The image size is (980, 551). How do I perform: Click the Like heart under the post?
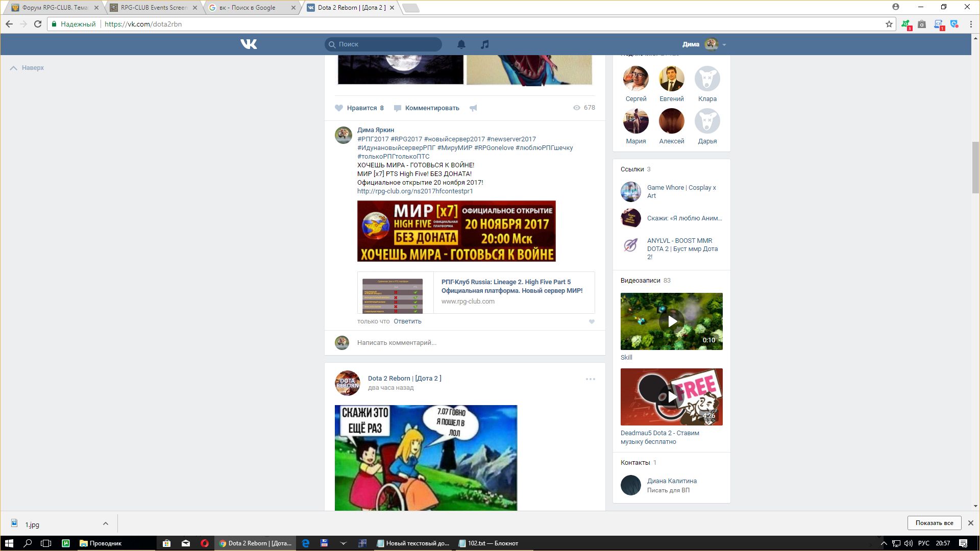tap(339, 108)
